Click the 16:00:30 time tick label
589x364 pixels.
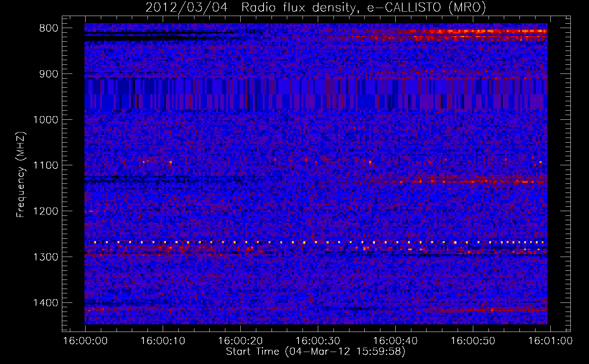pos(318,341)
